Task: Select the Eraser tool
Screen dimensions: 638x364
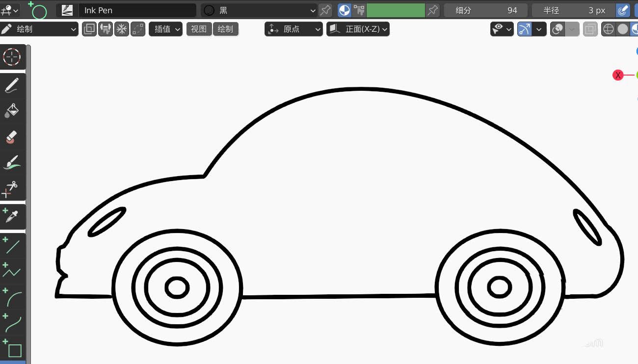Action: [12, 137]
